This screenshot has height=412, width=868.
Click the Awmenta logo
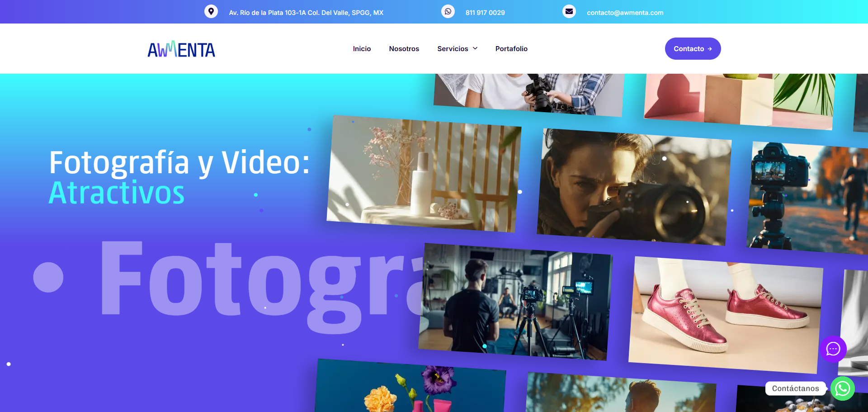181,49
